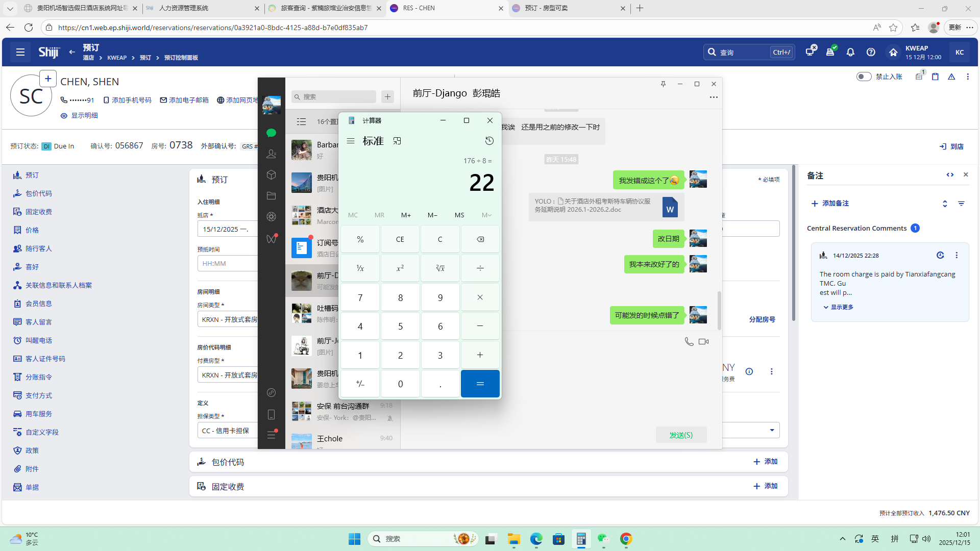Open WeChat contacts sidebar icon
980x551 pixels.
point(272,154)
